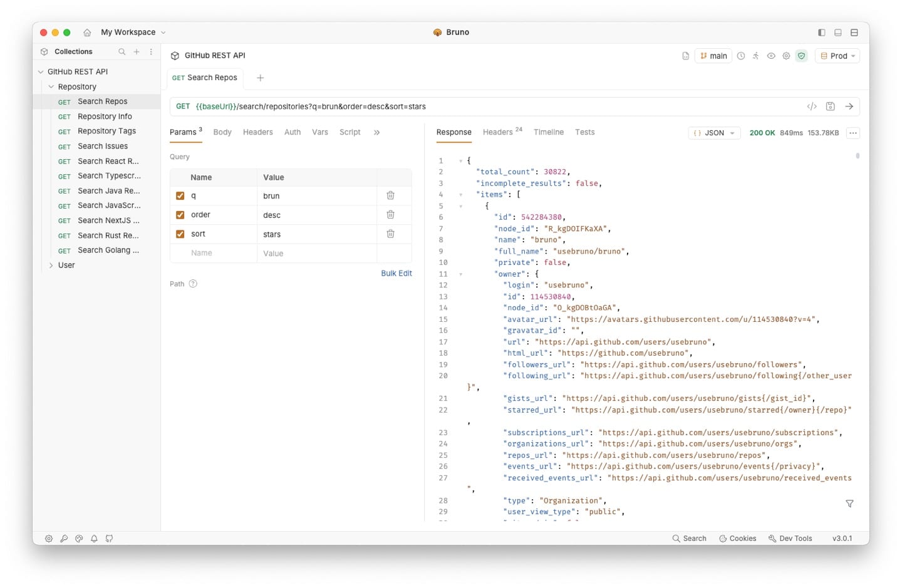Toggle the eye icon in the collection toolbar
The image size is (902, 588).
coord(771,56)
